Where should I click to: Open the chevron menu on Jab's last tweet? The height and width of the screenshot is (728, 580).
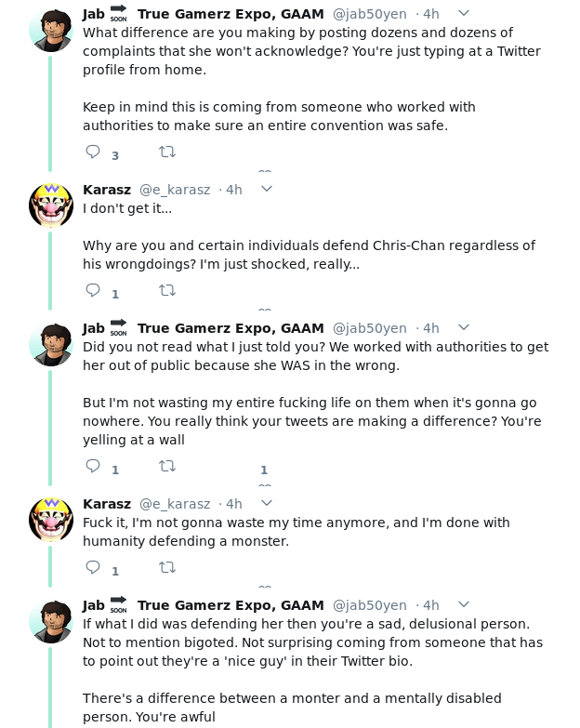[x=464, y=604]
